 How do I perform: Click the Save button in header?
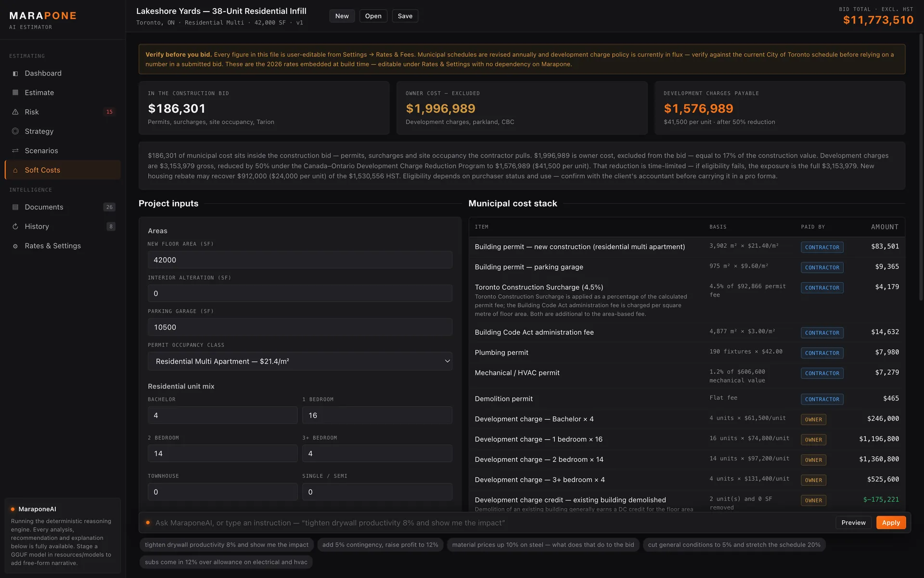point(405,16)
